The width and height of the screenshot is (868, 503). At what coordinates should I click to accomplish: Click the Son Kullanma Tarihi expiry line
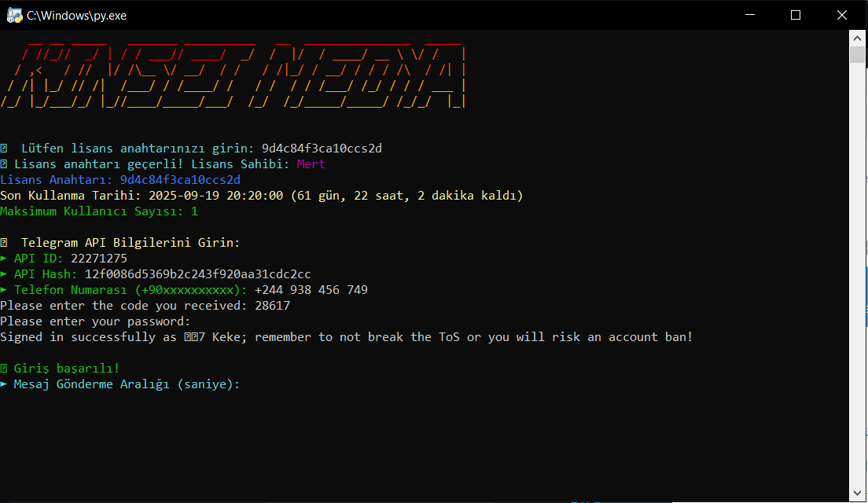261,196
